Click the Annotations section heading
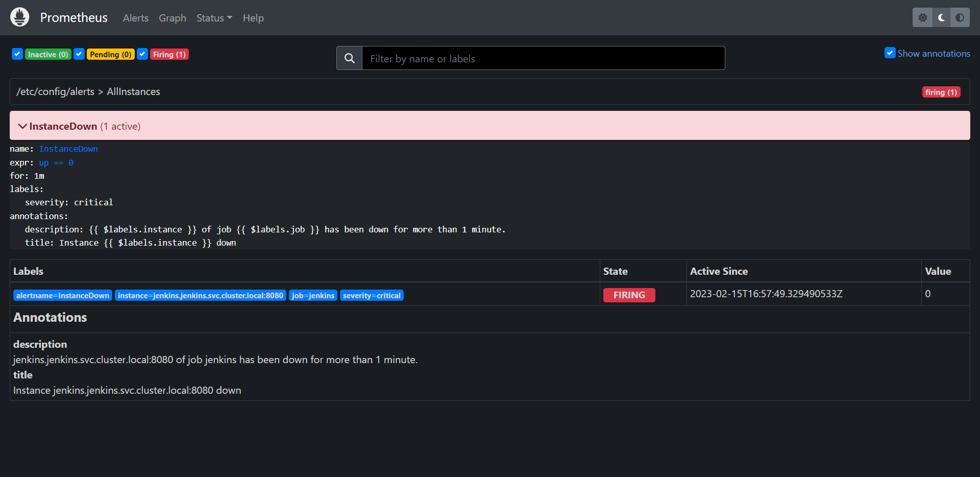Image resolution: width=980 pixels, height=477 pixels. [x=50, y=317]
